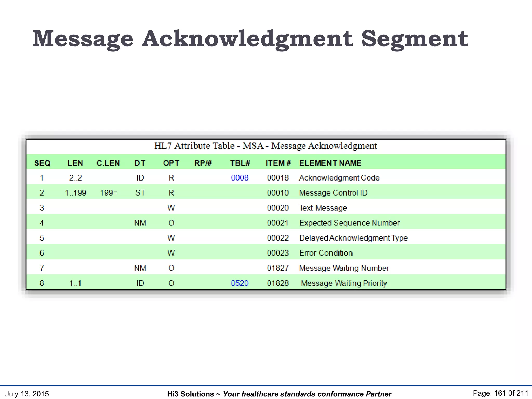This screenshot has height=399, width=532.
Task: Click the O optionality in Message Waiting Priority row
Action: pyautogui.click(x=171, y=283)
